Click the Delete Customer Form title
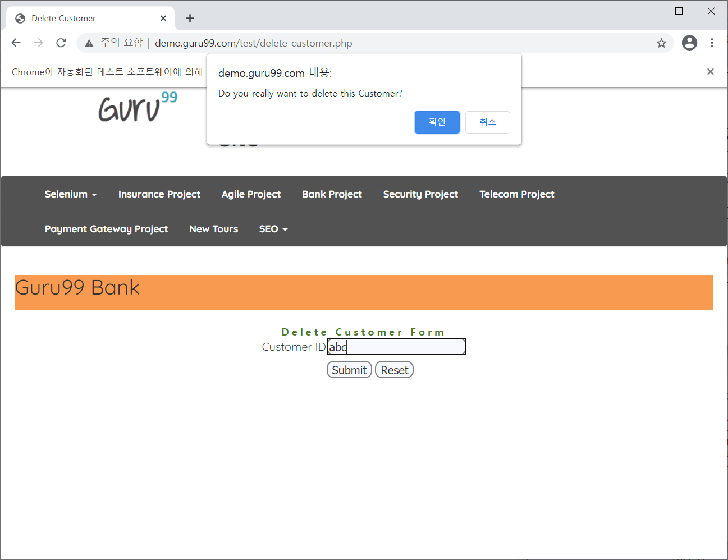The height and width of the screenshot is (560, 728). [x=363, y=332]
